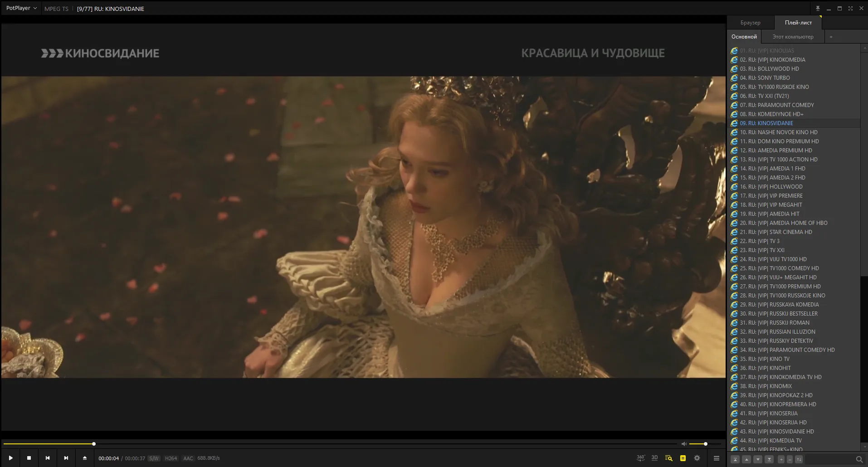Select 20. RU: |VIP| AMEDIA HOME OF HBO
Screen dimensions: 868x467
tap(794, 223)
